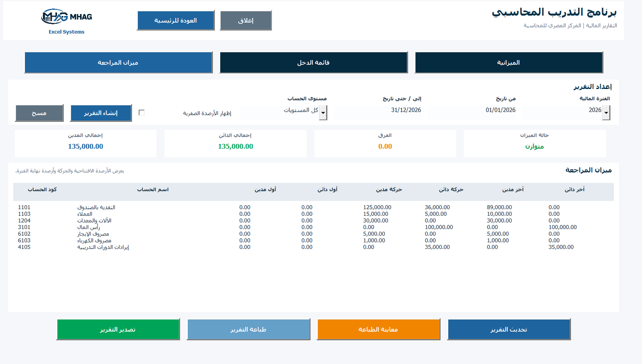Image resolution: width=642 pixels, height=364 pixels.
Task: Select the 35,000.00 closing credit cell for account 4105
Action: (x=561, y=247)
